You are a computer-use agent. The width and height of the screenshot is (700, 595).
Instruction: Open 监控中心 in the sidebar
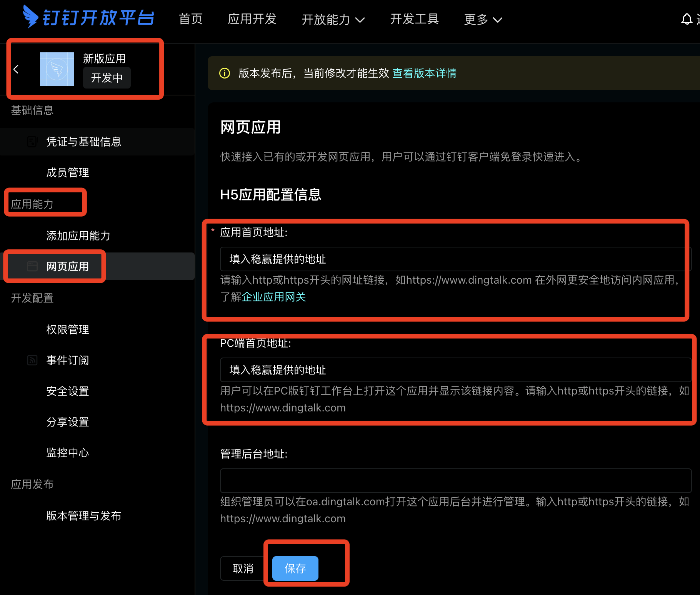[x=97, y=453]
